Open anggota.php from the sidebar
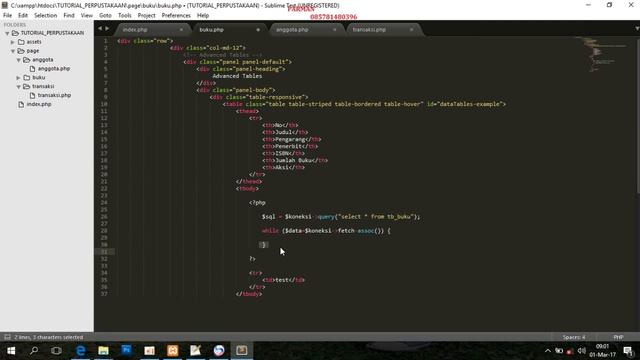The height and width of the screenshot is (360, 640). click(x=54, y=69)
